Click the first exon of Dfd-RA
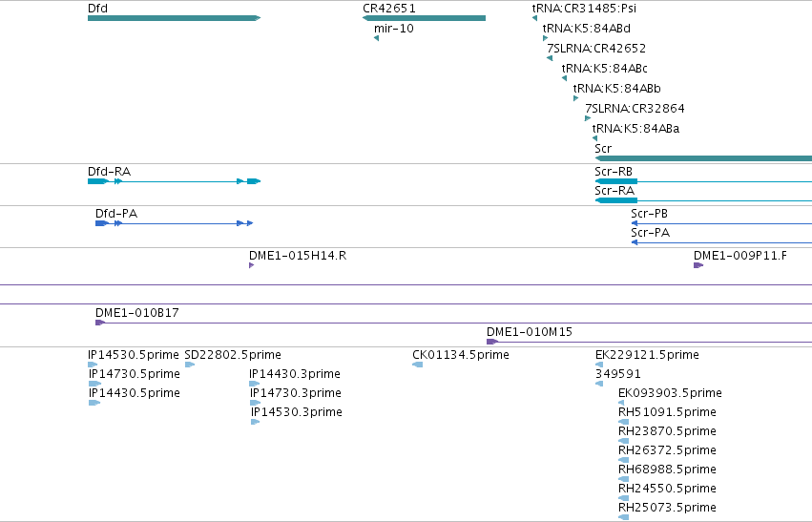The width and height of the screenshot is (812, 522). (x=98, y=181)
